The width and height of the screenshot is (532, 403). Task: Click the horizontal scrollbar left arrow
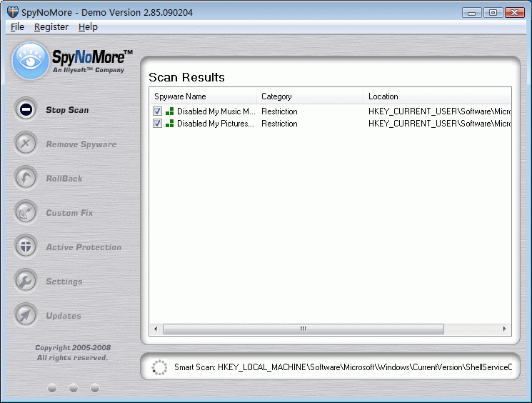[x=156, y=329]
